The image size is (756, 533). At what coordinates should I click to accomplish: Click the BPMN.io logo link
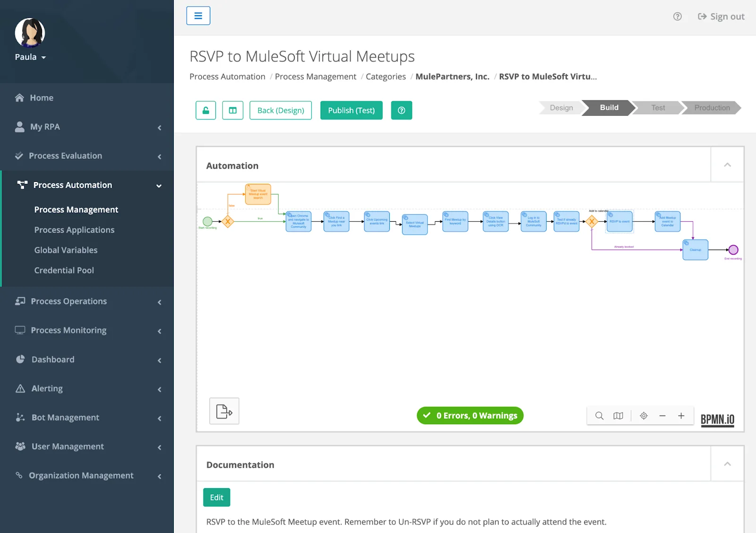[x=717, y=420]
